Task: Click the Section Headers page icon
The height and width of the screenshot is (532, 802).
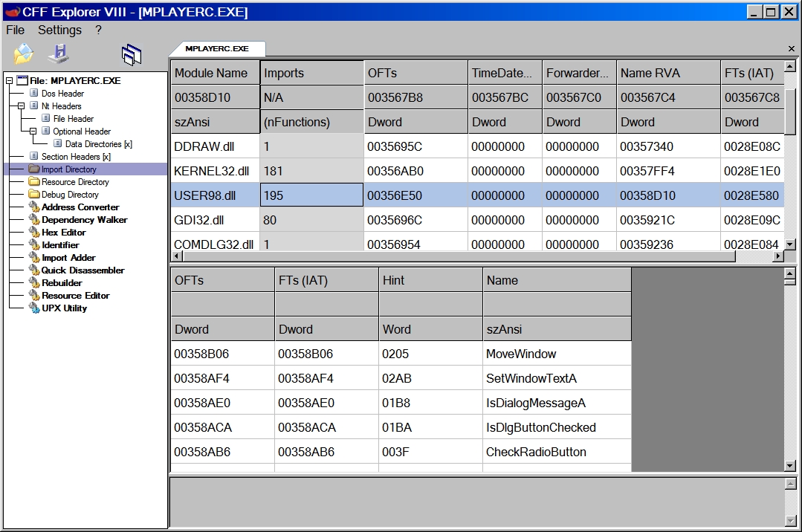Action: (x=33, y=156)
